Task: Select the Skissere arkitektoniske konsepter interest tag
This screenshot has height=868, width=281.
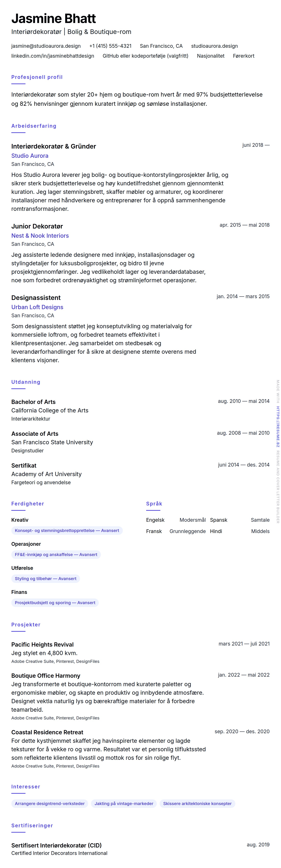Action: click(197, 803)
